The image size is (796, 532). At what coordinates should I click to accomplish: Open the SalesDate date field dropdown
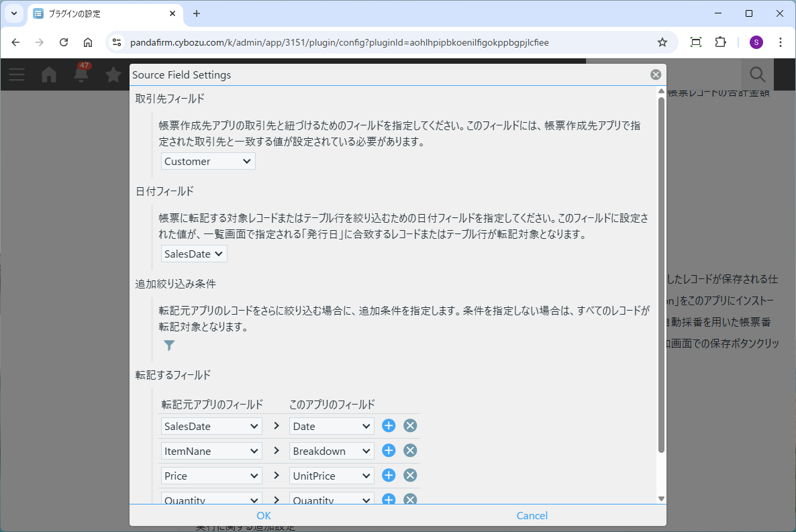194,254
